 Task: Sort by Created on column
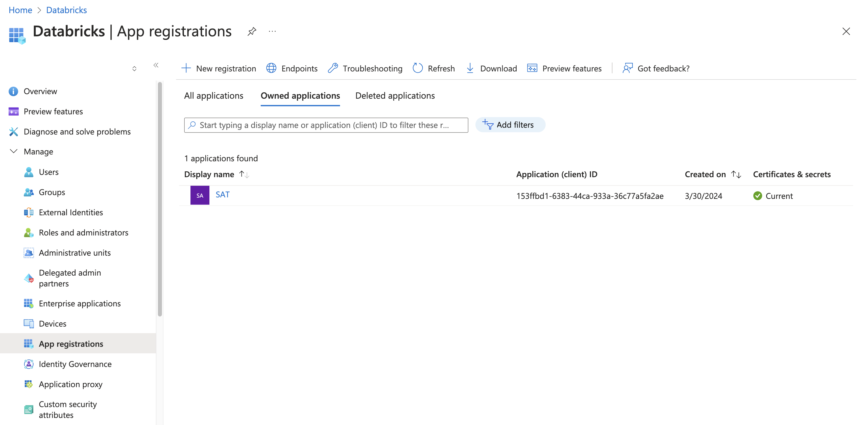[x=713, y=175]
